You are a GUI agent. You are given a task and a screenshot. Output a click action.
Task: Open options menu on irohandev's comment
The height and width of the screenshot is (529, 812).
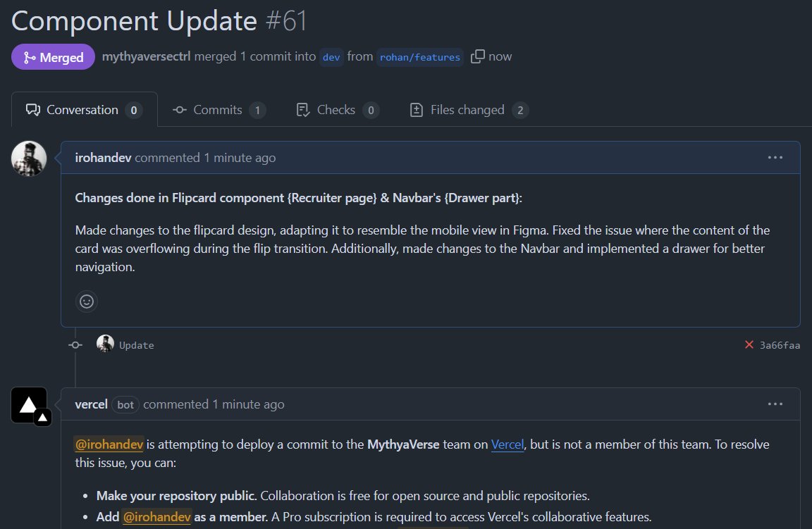775,158
